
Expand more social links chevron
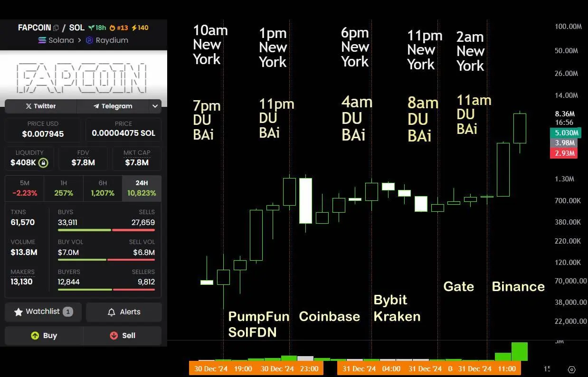pos(155,106)
